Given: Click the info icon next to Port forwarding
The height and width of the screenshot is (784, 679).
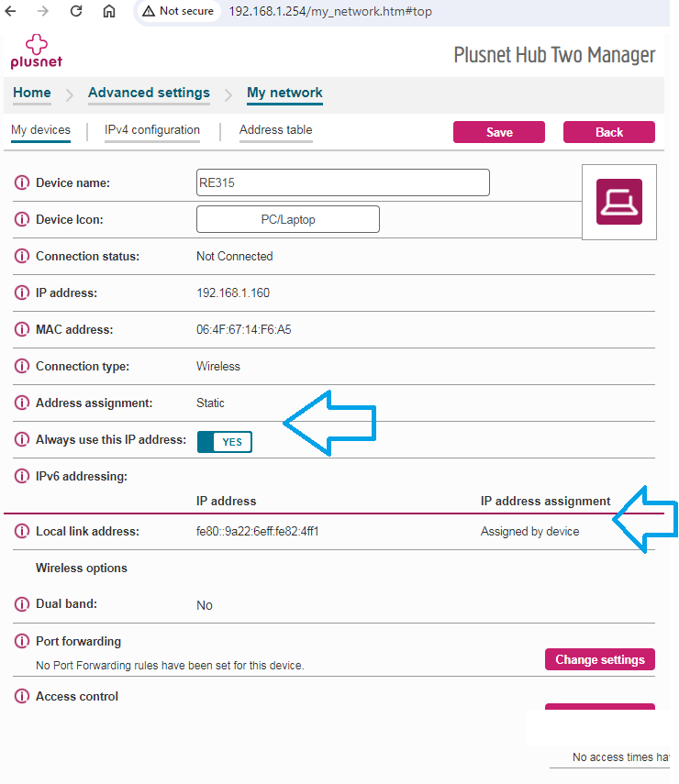Looking at the screenshot, I should tap(21, 641).
